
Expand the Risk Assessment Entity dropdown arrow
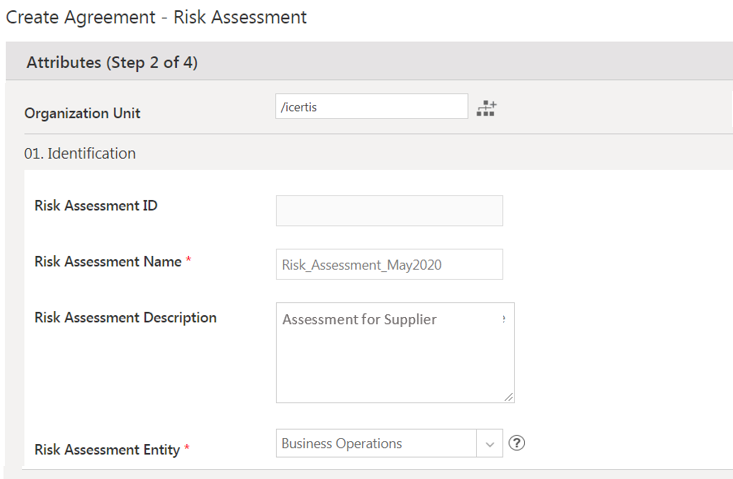[x=490, y=444]
